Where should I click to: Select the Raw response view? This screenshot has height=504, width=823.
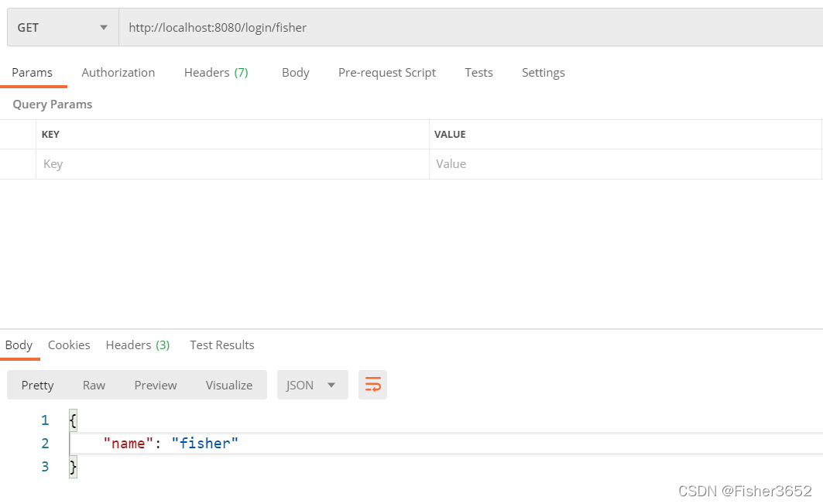(x=94, y=385)
